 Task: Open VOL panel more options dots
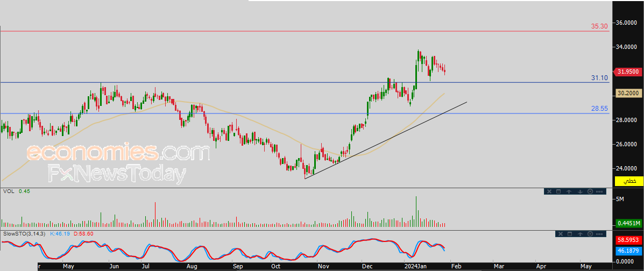(599, 192)
